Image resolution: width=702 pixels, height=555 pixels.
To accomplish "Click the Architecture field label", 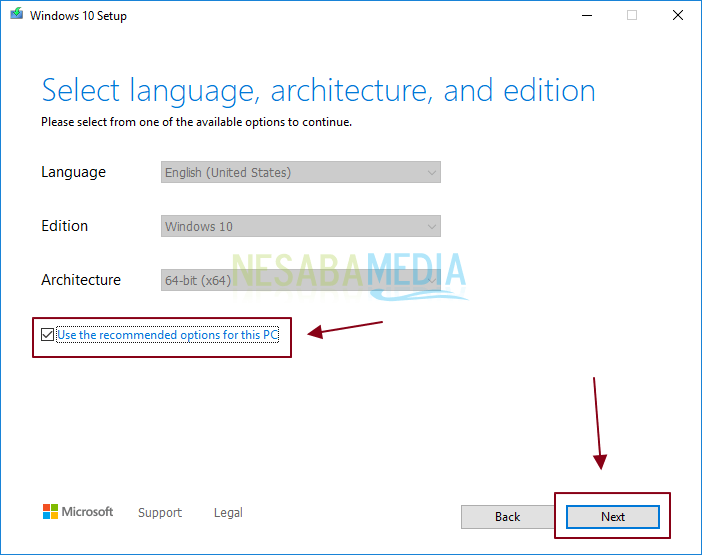I will [x=81, y=280].
